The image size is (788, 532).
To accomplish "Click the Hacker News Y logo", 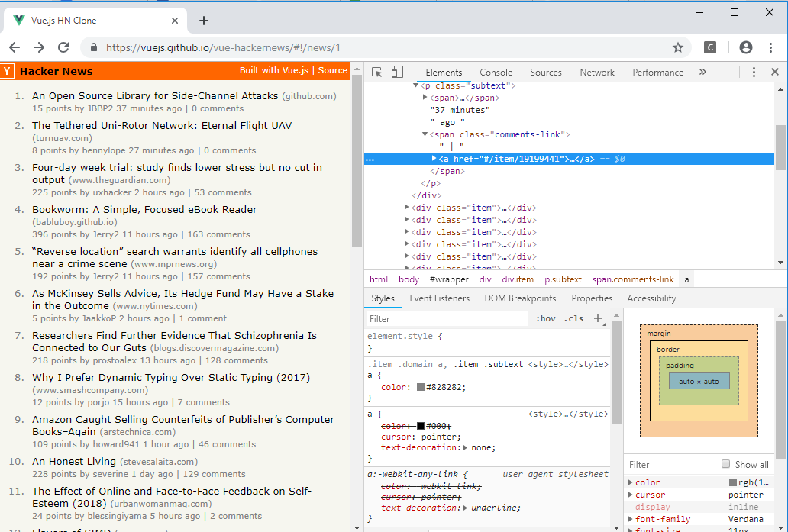I will tap(7, 71).
